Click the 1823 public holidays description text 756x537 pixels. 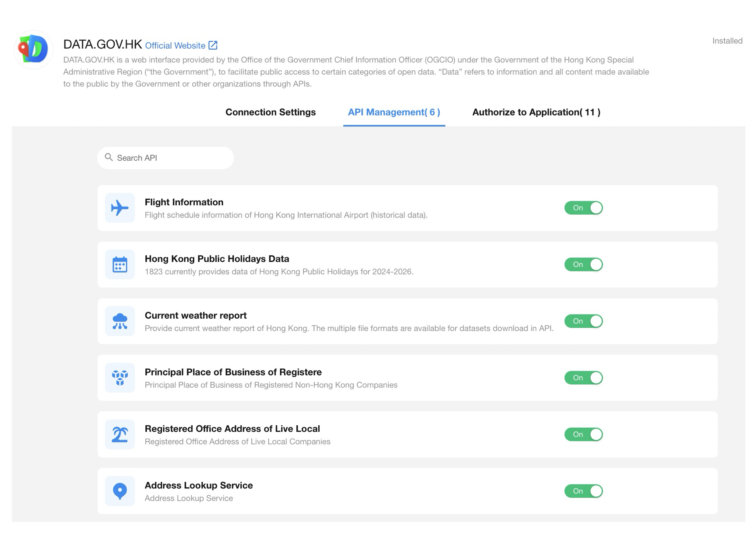tap(279, 272)
